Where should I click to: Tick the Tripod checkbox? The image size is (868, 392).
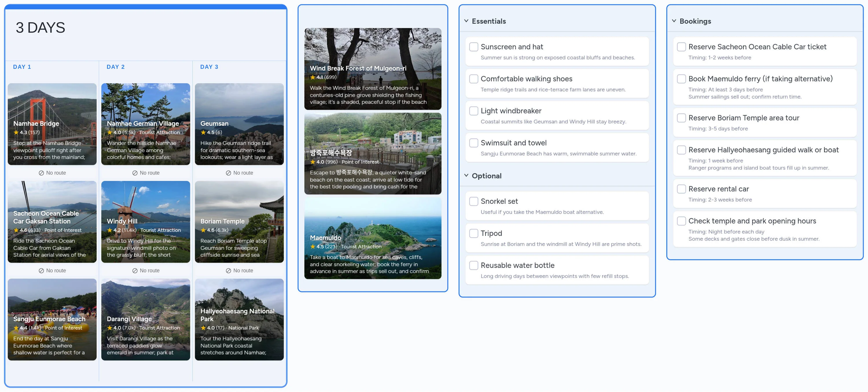click(x=473, y=233)
